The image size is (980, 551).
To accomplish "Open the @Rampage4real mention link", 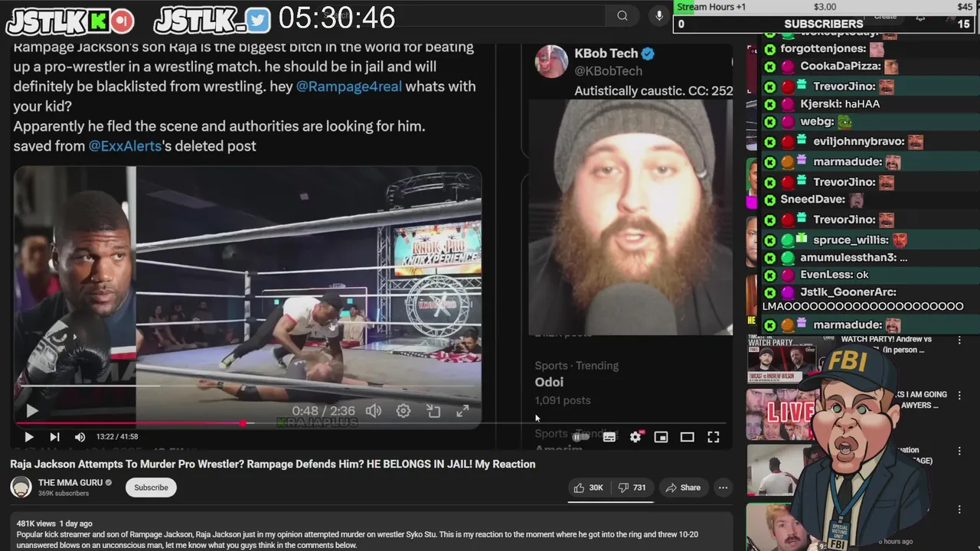I will [348, 86].
